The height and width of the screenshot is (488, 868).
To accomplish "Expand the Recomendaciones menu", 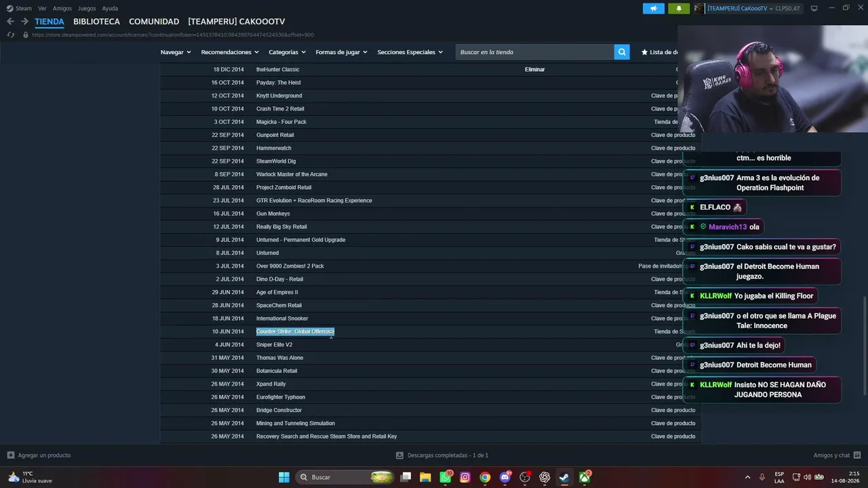I will pos(230,52).
